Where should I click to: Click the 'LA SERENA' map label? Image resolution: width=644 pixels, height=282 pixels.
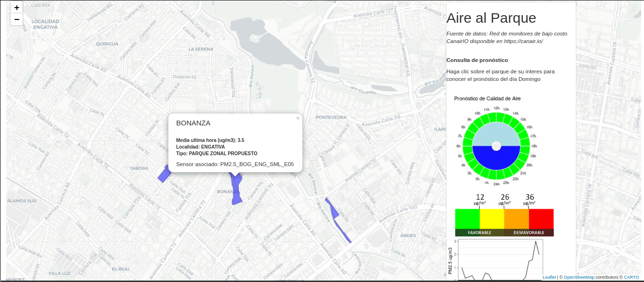tap(201, 49)
